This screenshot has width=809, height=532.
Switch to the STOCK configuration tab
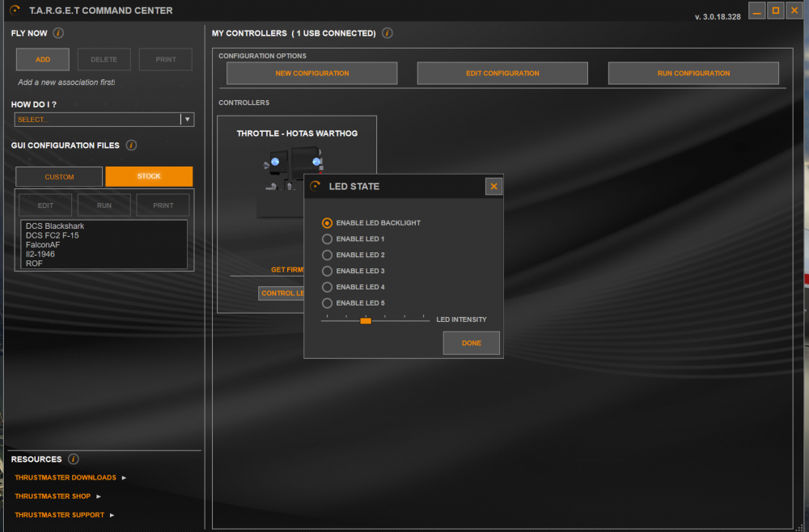coord(149,176)
